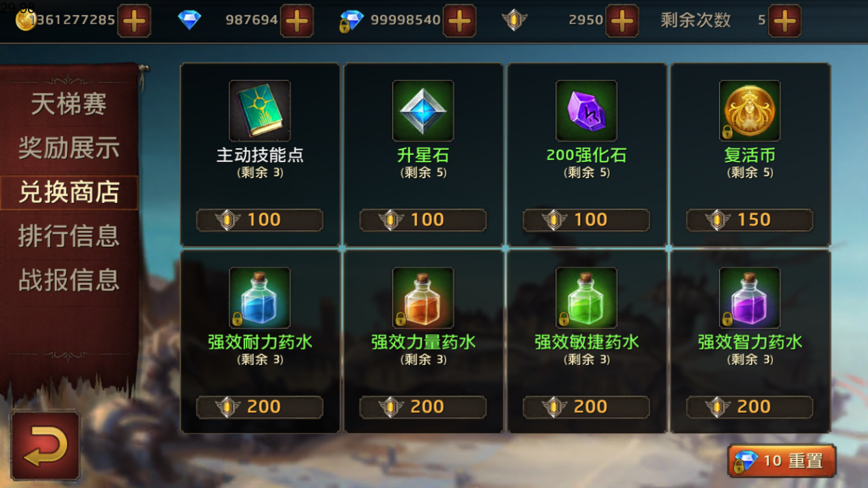The width and height of the screenshot is (868, 488).
Task: Select the golden 复活币 coin icon
Action: coord(750,111)
